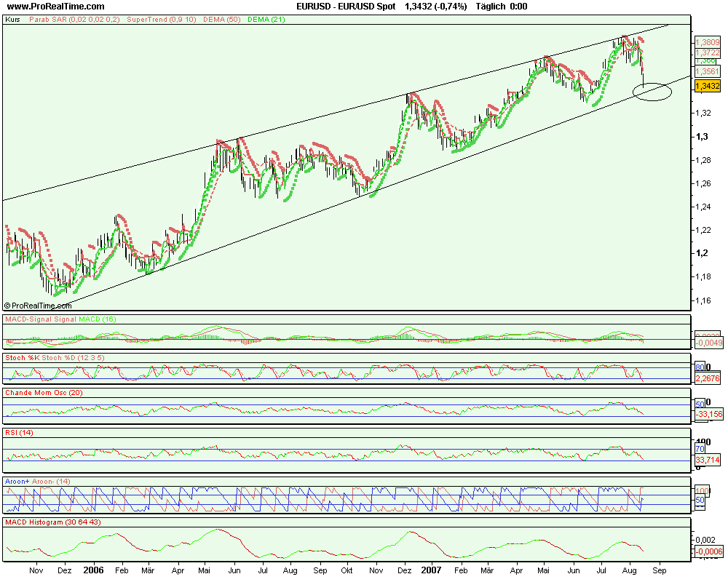728x582 pixels.
Task: Open the Chande Mom Osc (20) panel label
Action: pyautogui.click(x=44, y=393)
